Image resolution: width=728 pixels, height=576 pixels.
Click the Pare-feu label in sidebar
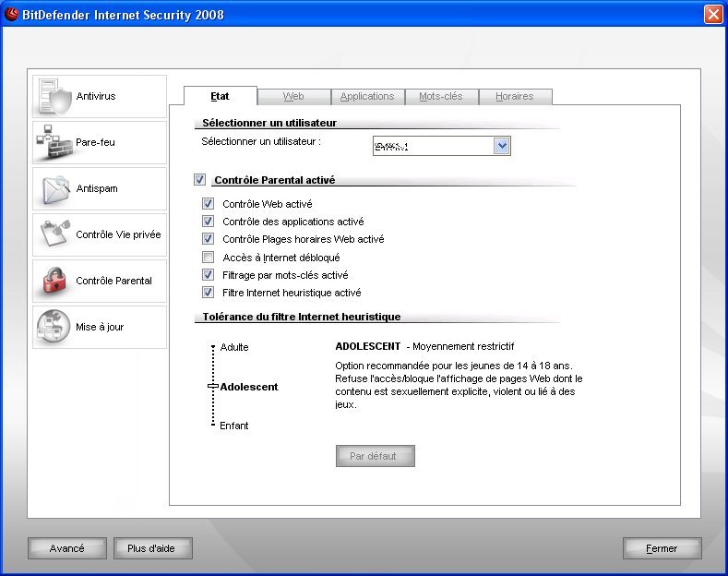point(95,142)
